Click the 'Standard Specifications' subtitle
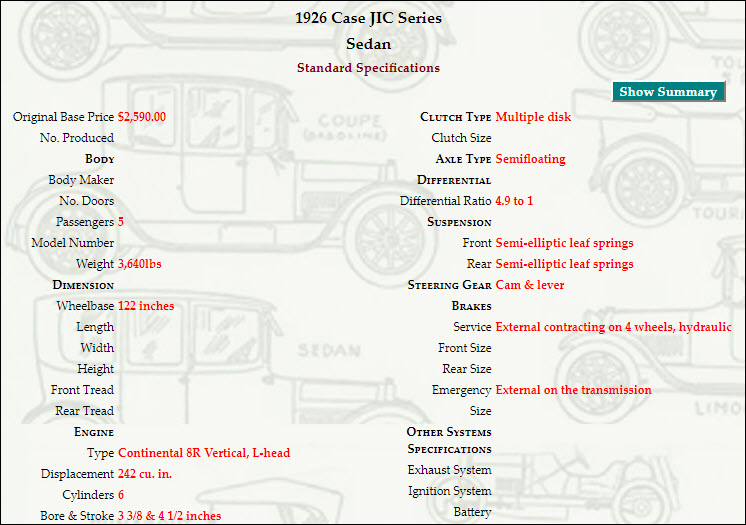746x525 pixels. 368,68
